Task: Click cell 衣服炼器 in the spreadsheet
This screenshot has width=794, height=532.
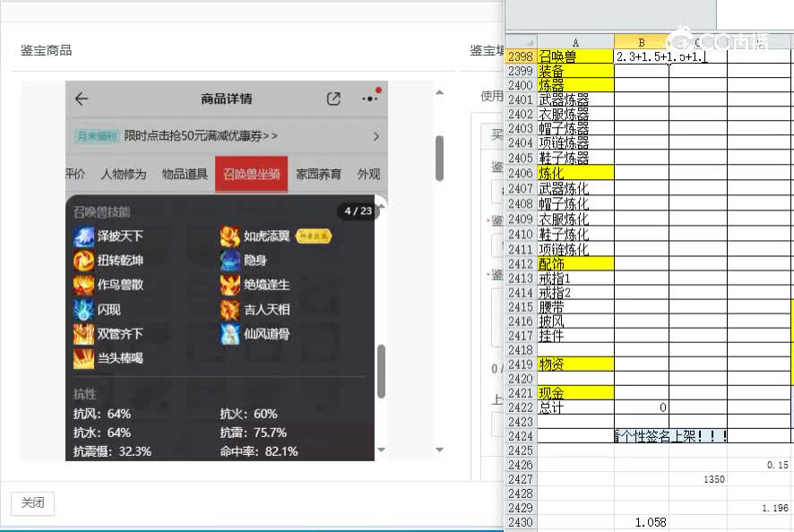Action: [575, 114]
